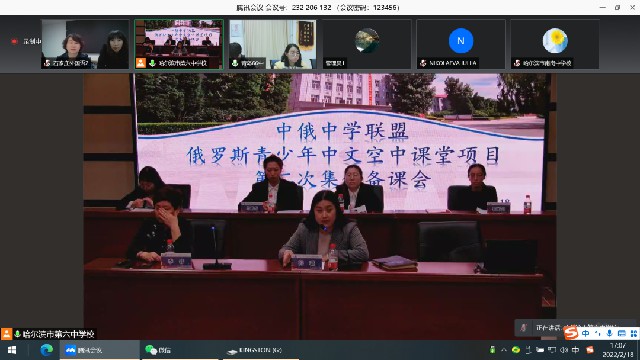Toggle the taskbar 中 input indicator
This screenshot has height=360, width=640.
[x=576, y=350]
